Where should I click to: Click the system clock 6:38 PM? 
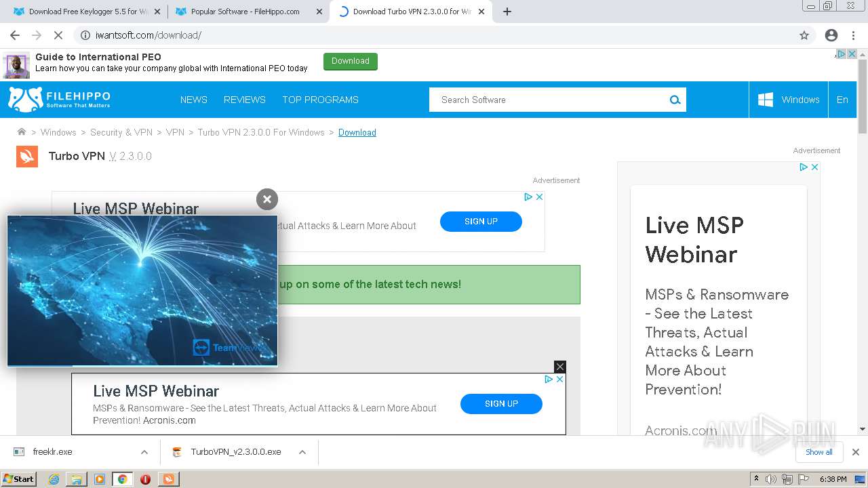point(833,479)
